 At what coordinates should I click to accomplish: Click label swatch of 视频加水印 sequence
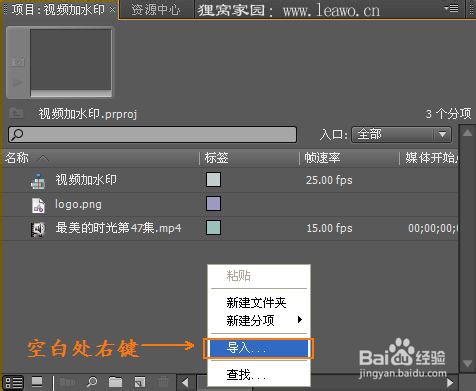[213, 180]
